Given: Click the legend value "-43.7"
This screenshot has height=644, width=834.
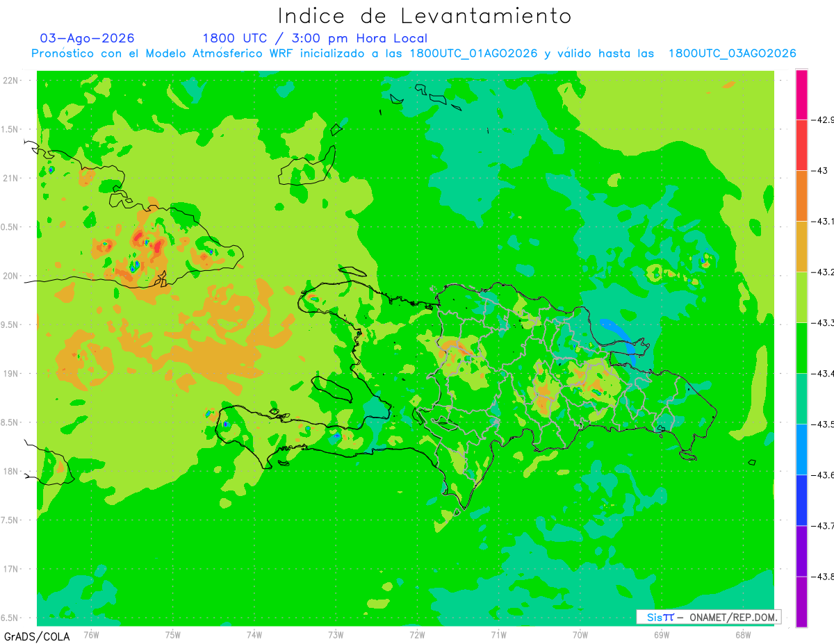Looking at the screenshot, I should [x=823, y=526].
